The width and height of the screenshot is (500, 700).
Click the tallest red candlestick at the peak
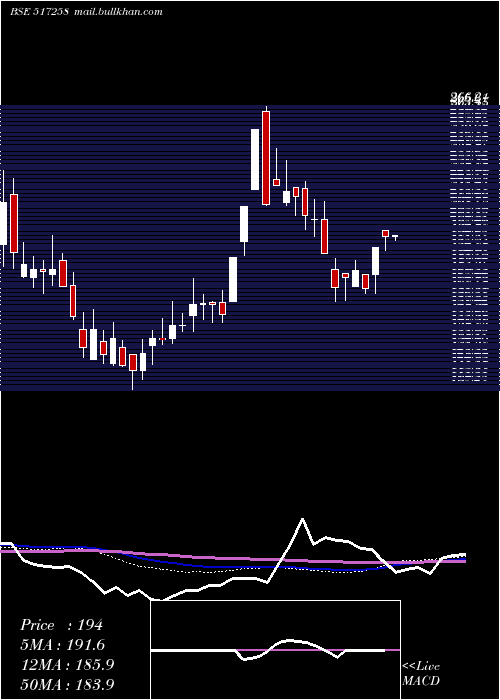pos(266,158)
